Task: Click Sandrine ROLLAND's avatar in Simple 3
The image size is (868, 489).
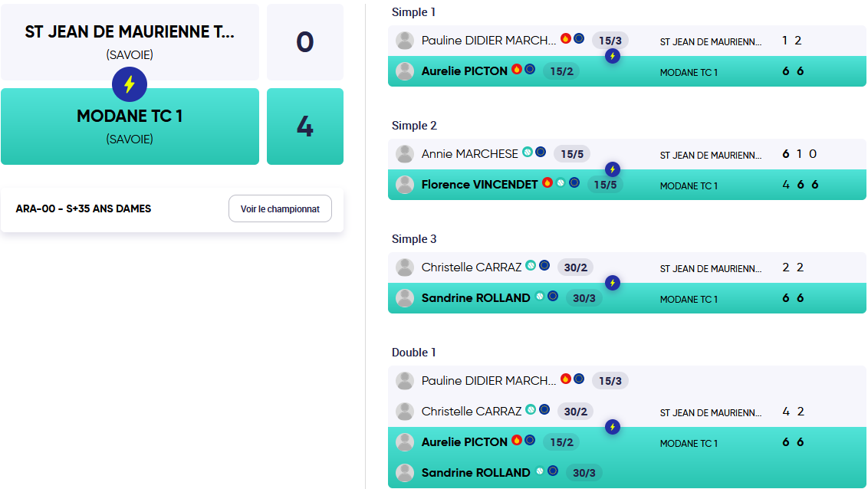Action: [405, 298]
